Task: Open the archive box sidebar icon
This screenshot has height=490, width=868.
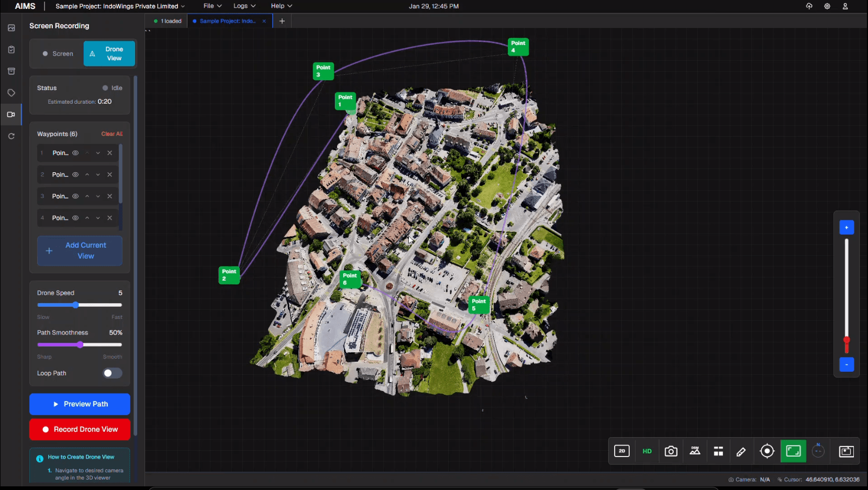Action: tap(11, 71)
